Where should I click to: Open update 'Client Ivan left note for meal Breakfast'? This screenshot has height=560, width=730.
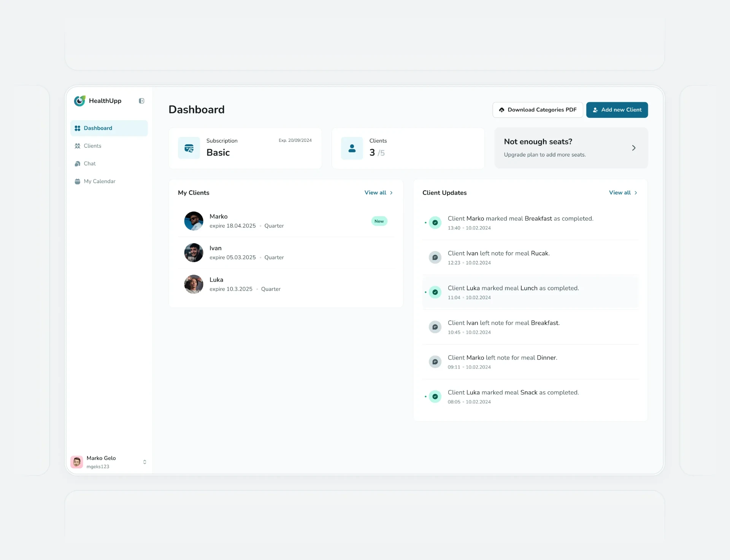(530, 327)
